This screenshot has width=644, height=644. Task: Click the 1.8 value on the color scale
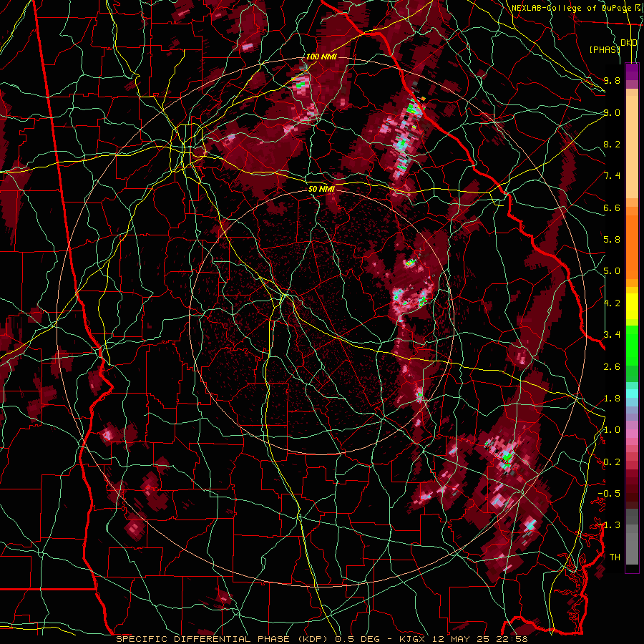(612, 399)
